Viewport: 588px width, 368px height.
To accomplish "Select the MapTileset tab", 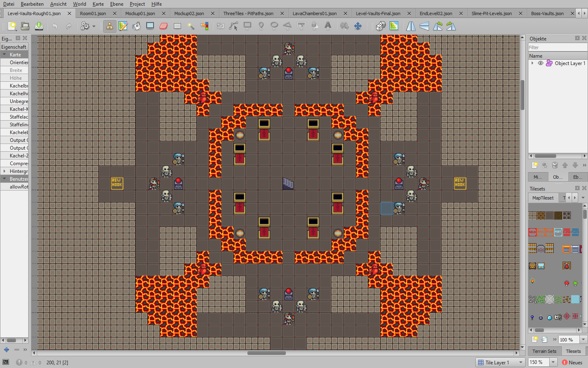I will point(543,198).
